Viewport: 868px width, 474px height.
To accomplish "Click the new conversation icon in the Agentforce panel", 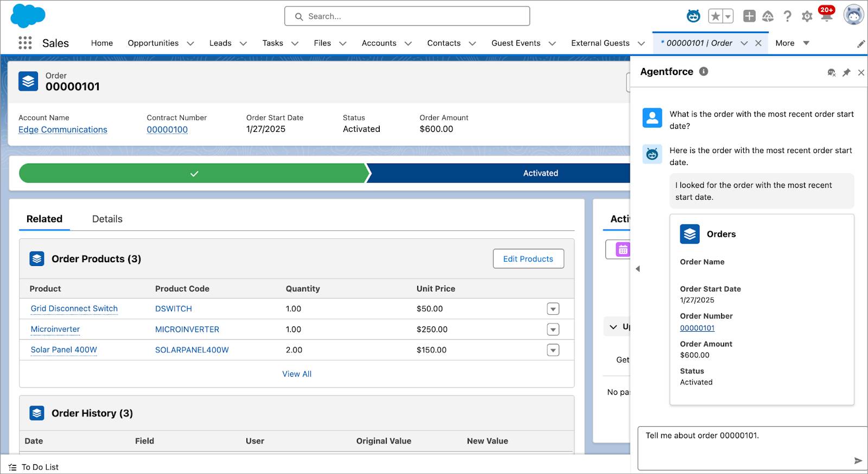I will [x=831, y=72].
